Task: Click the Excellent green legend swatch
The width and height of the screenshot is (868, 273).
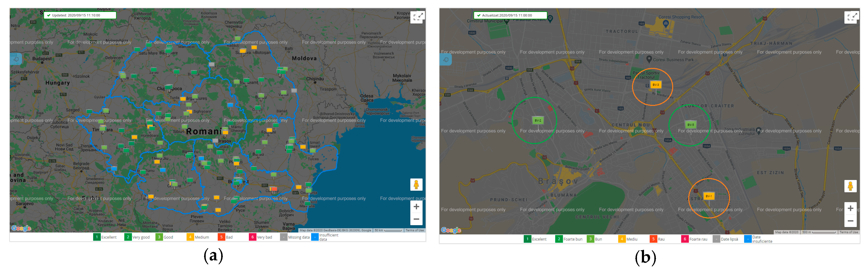Action: [x=97, y=237]
